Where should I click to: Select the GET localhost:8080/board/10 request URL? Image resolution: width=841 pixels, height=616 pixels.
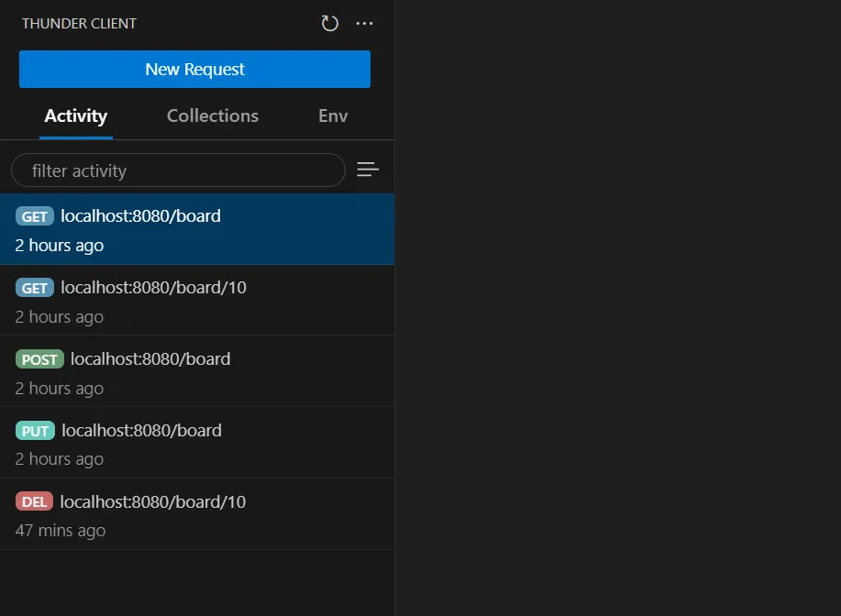[x=153, y=288]
